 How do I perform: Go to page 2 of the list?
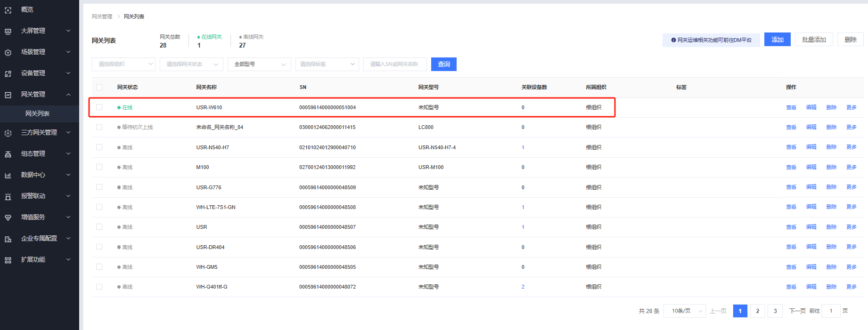757,311
